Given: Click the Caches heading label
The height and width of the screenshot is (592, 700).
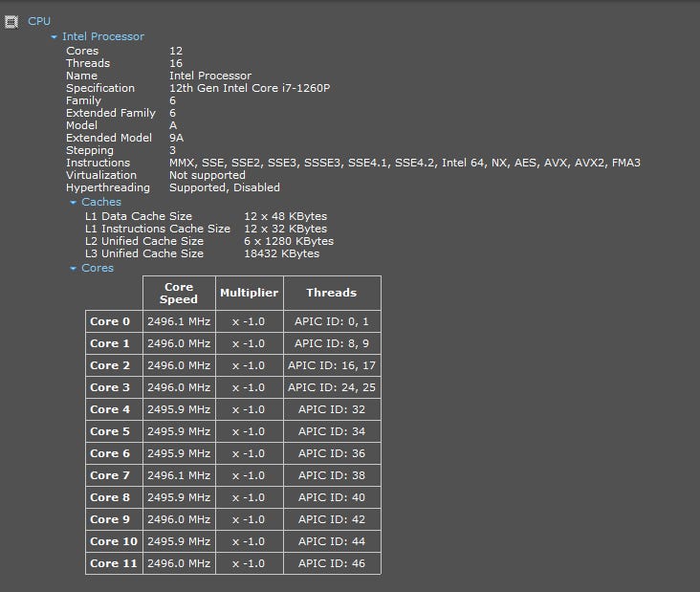Looking at the screenshot, I should pyautogui.click(x=101, y=202).
